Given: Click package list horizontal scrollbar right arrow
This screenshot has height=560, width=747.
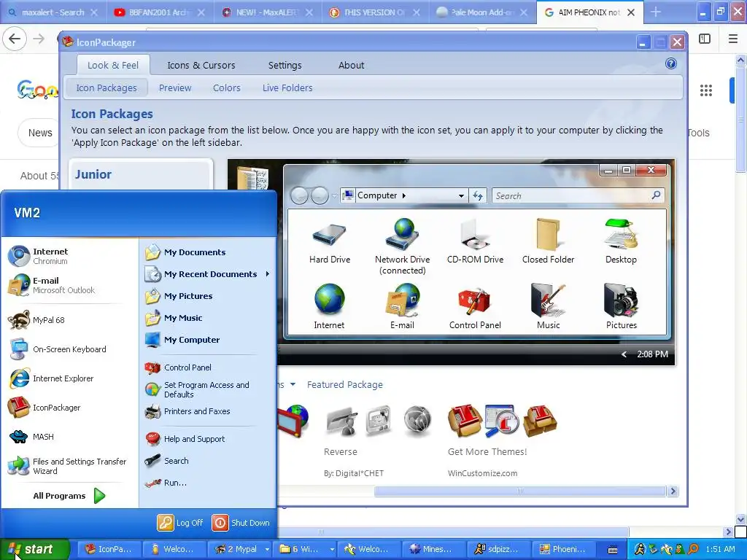Looking at the screenshot, I should (673, 491).
